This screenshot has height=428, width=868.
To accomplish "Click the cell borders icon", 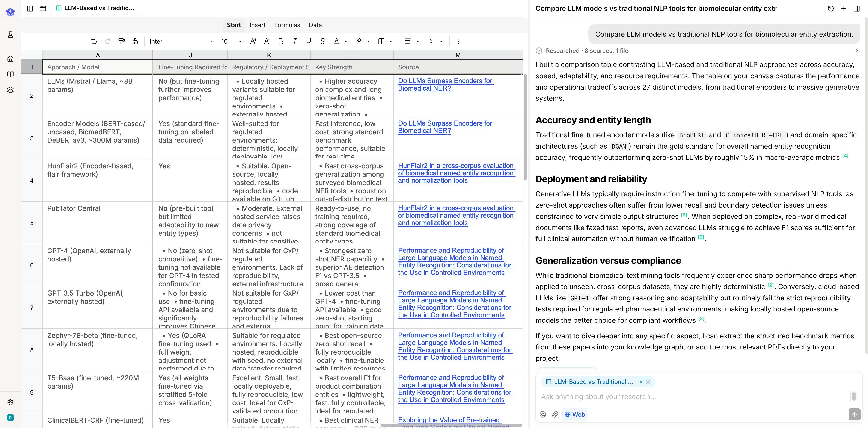I will (x=381, y=41).
